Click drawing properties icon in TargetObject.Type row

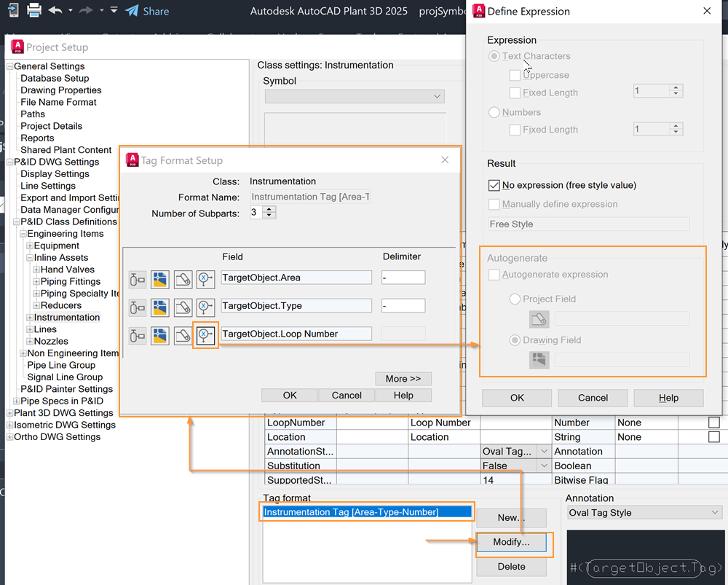click(x=160, y=307)
